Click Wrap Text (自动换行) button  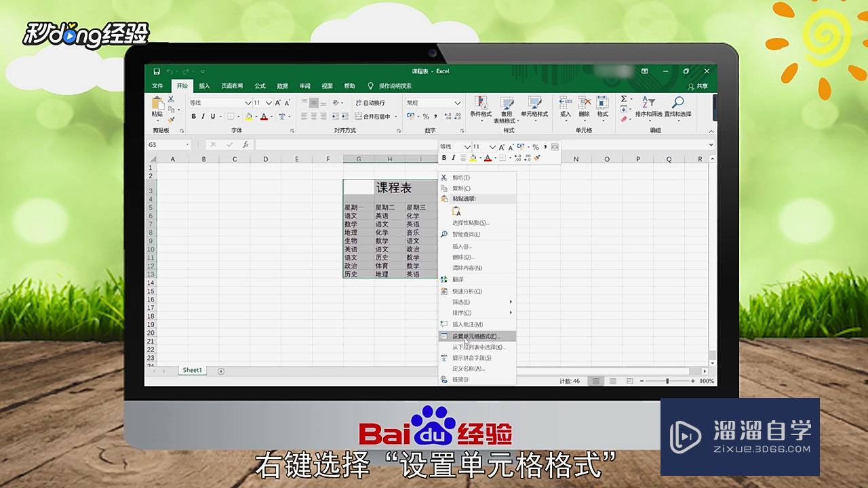tap(370, 103)
